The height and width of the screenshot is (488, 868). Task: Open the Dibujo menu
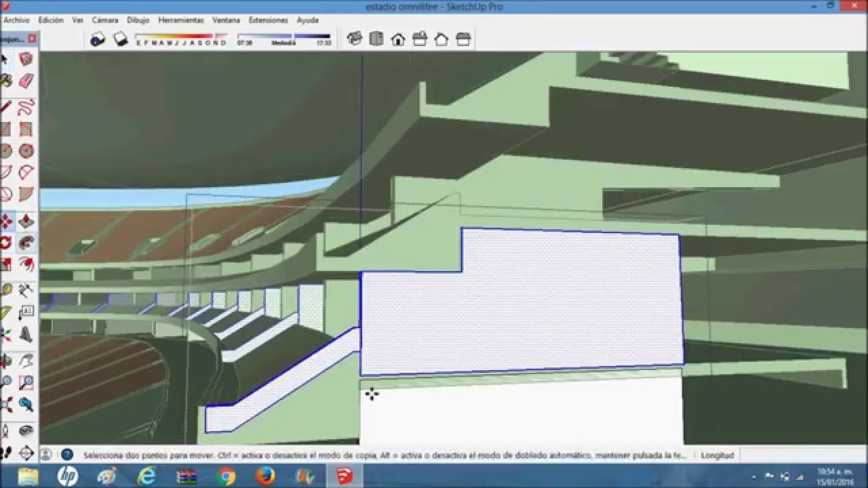(x=138, y=20)
